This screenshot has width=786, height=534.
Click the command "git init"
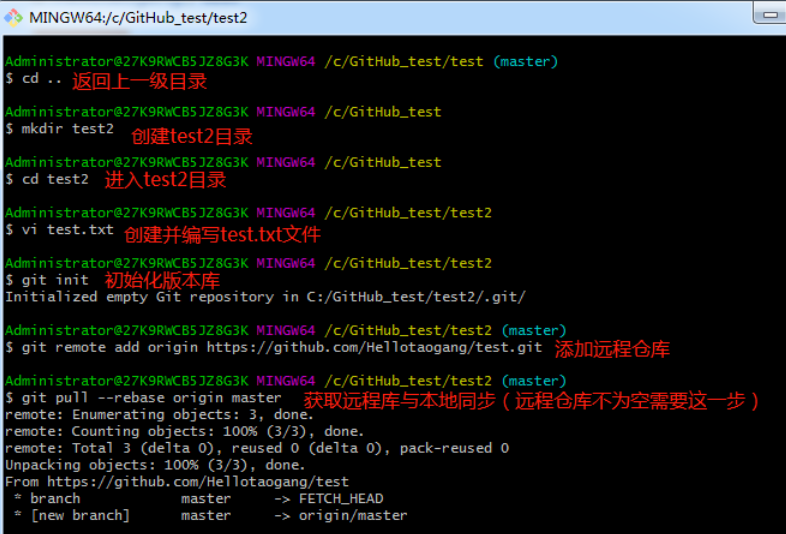click(x=55, y=280)
